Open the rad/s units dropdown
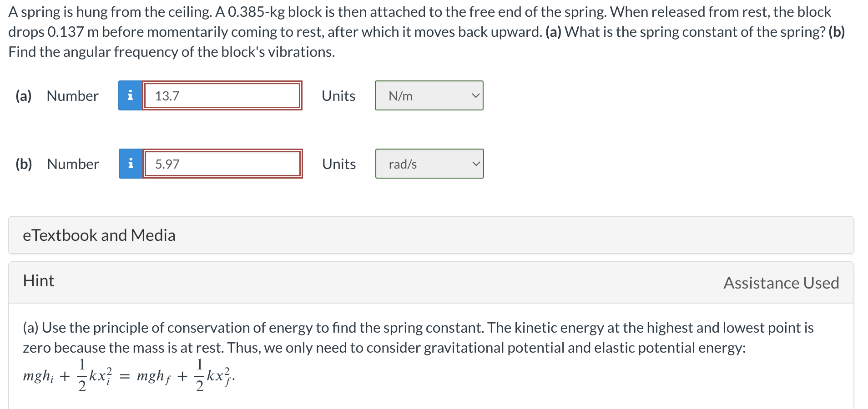This screenshot has width=868, height=409. coord(429,164)
